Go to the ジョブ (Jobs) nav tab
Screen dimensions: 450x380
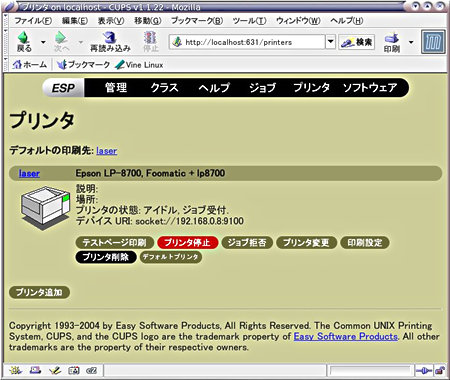(x=262, y=88)
